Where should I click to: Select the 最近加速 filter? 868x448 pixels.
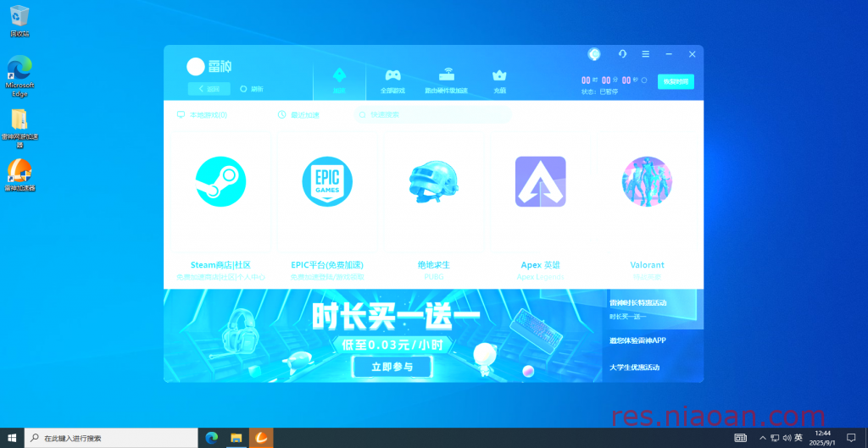(x=298, y=115)
